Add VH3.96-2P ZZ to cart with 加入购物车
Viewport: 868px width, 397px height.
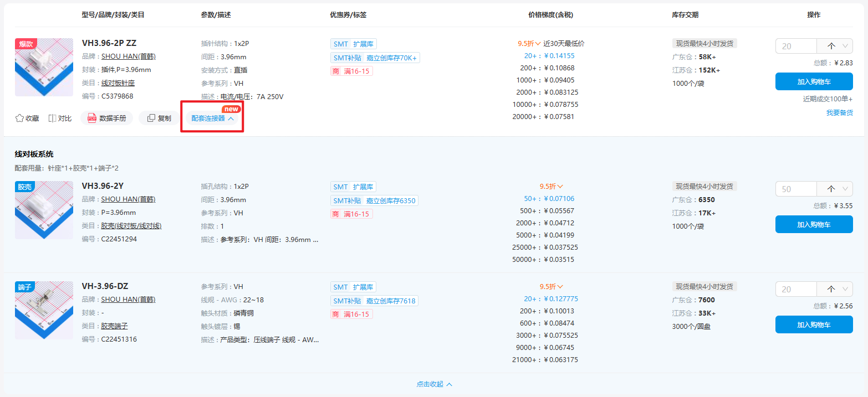[x=814, y=81]
